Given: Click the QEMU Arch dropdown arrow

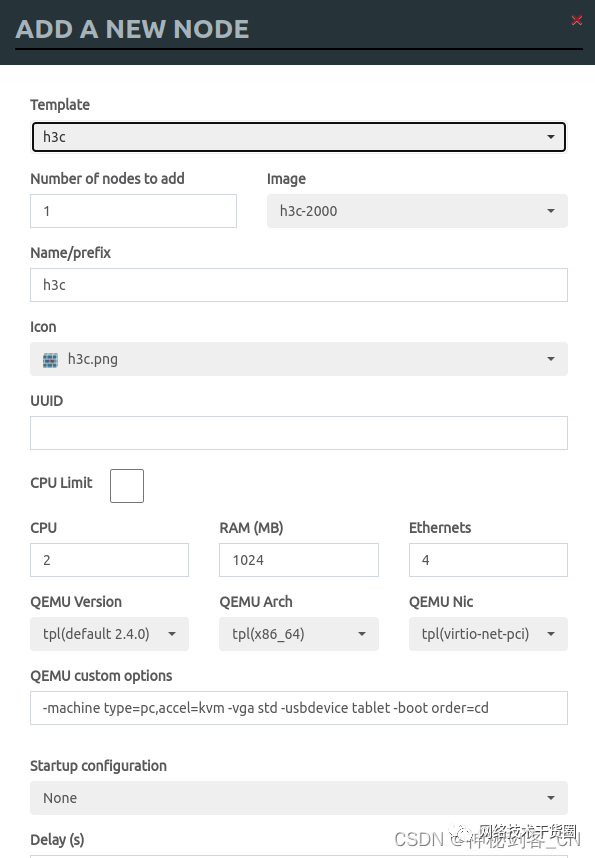Looking at the screenshot, I should pos(361,634).
